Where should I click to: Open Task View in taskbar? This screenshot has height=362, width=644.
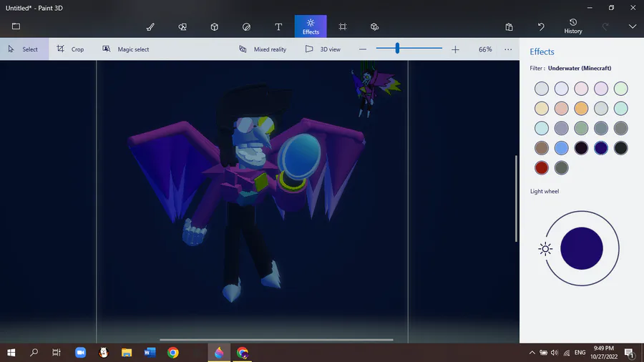[57, 353]
